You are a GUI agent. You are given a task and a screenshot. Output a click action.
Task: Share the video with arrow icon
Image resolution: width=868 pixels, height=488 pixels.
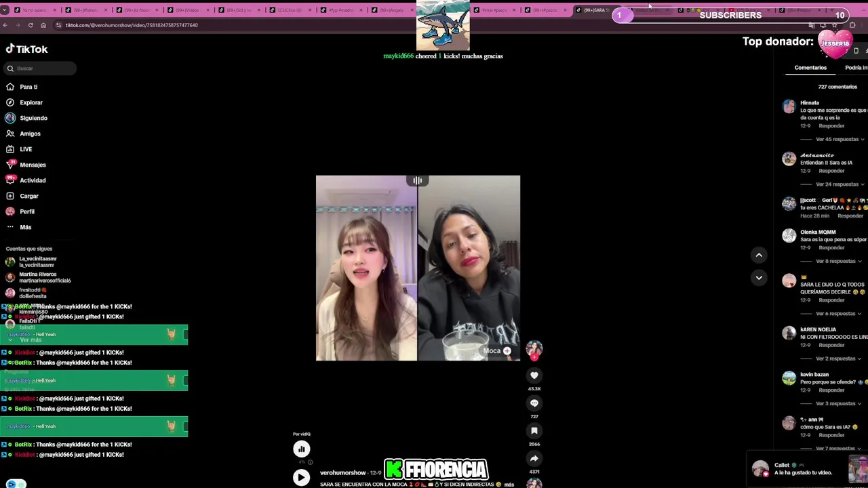tap(534, 458)
